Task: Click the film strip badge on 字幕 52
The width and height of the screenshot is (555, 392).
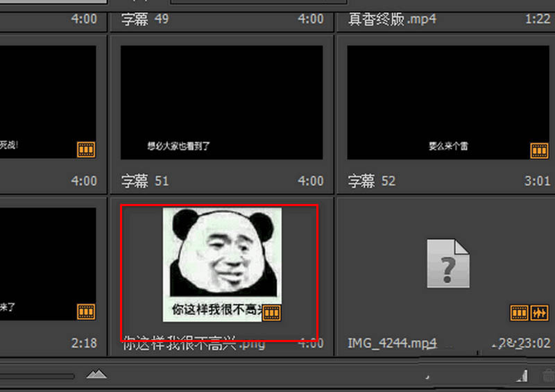Action: click(x=539, y=151)
